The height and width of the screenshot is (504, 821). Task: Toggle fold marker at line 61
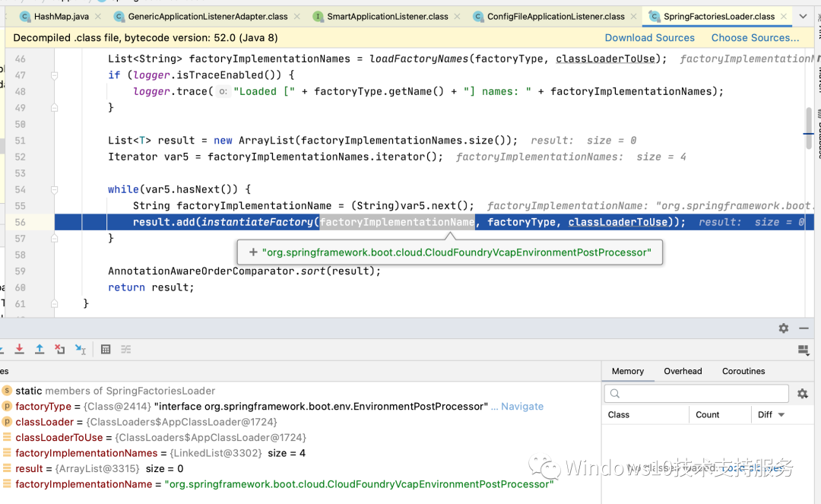click(55, 303)
